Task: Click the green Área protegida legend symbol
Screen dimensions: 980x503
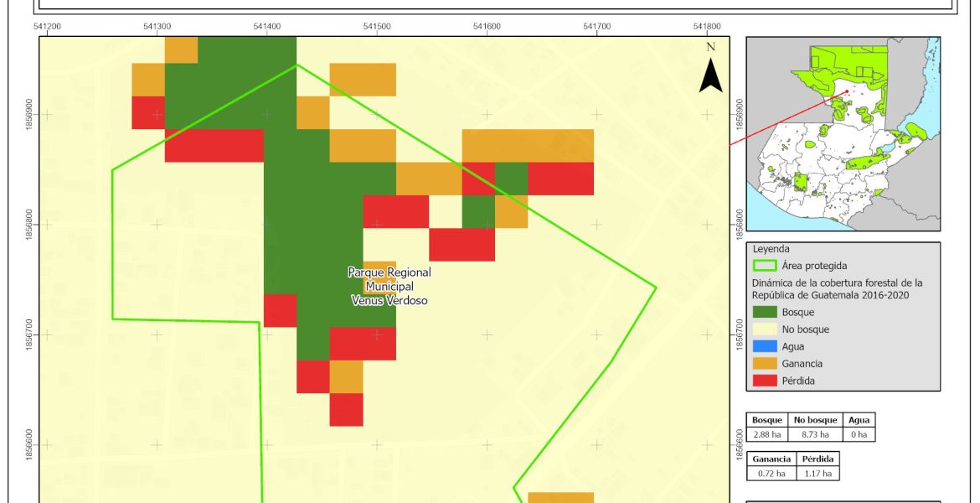Action: point(766,266)
